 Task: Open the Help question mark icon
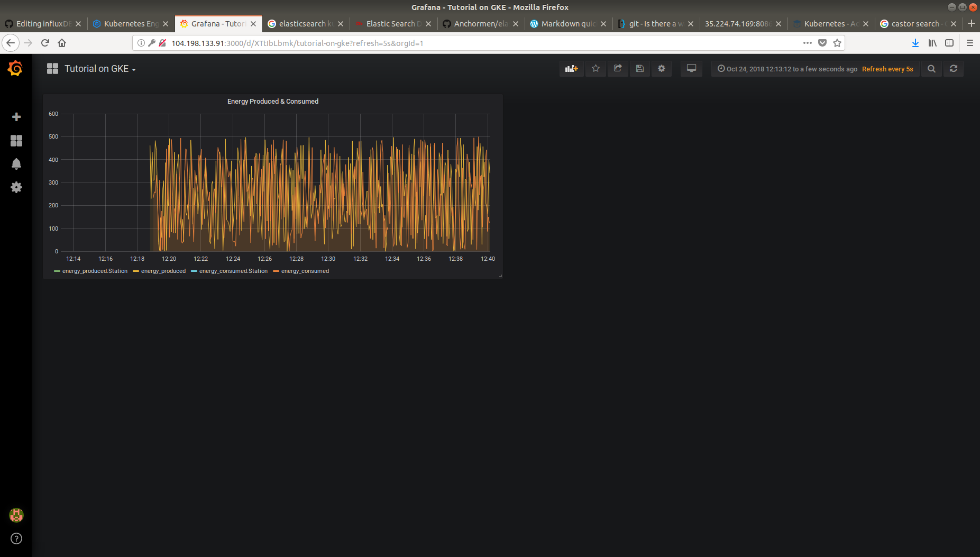pos(16,538)
